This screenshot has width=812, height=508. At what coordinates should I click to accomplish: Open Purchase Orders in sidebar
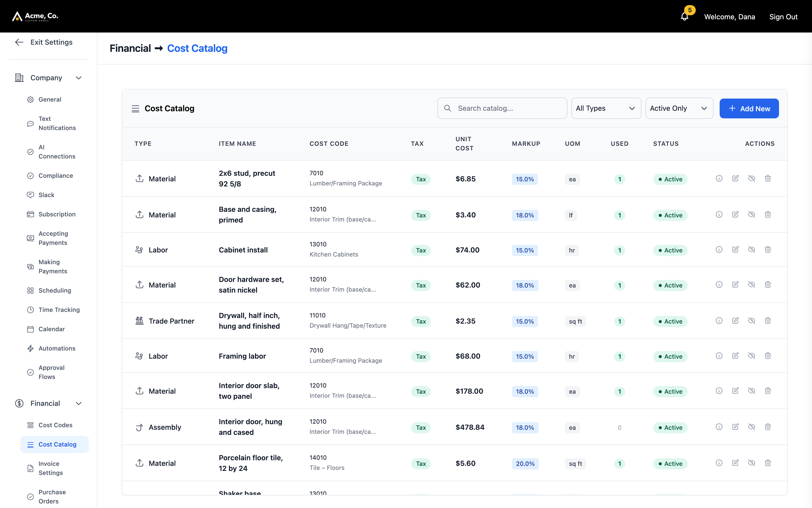coord(54,497)
